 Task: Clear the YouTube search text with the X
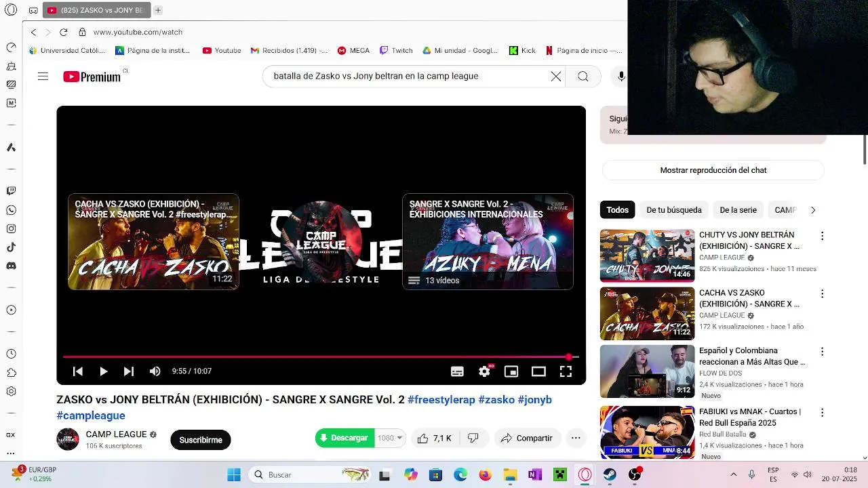[556, 77]
